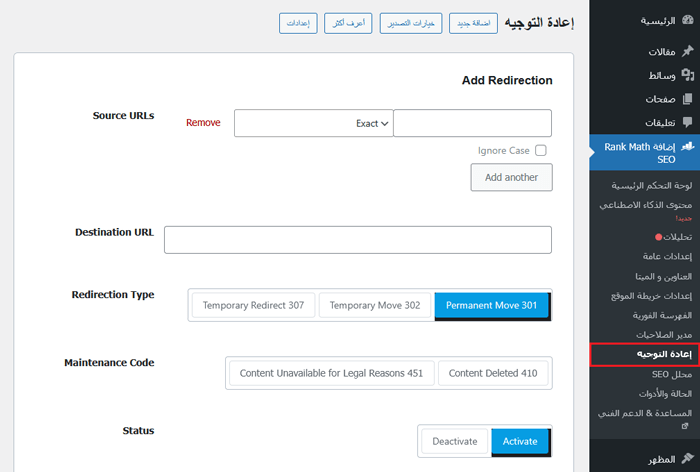Click the red Remove link
Screen dimensions: 700x472
(203, 123)
